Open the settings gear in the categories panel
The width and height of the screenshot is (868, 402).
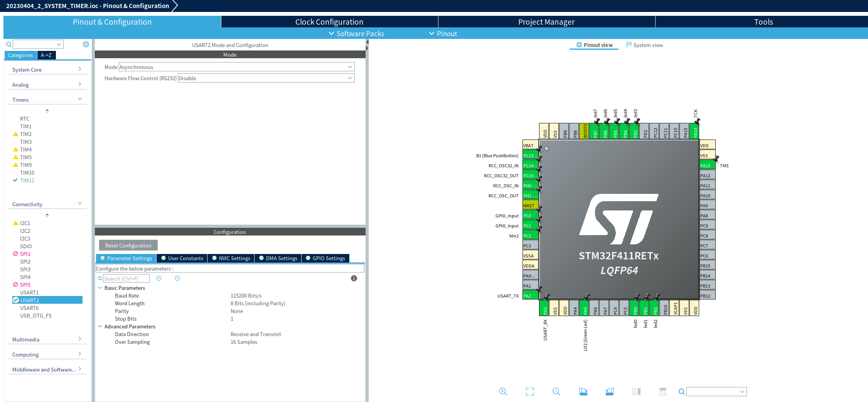point(86,44)
